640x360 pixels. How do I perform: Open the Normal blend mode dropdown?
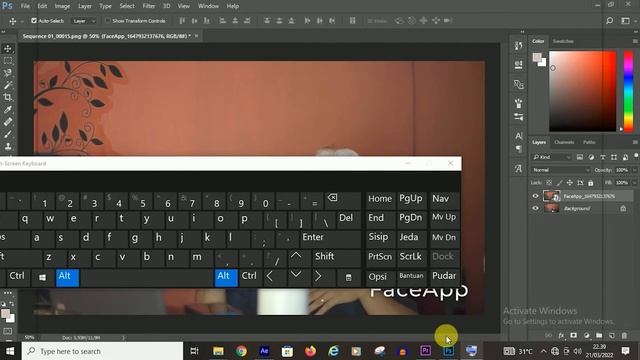click(x=561, y=170)
